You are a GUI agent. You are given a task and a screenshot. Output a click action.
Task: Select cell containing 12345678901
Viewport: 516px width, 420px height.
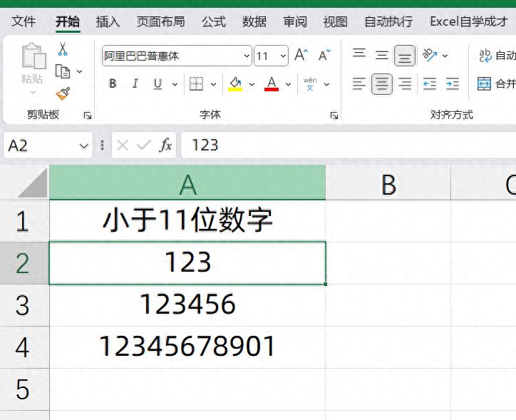tap(187, 347)
